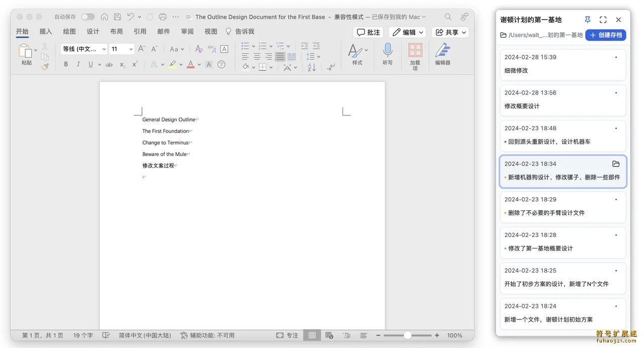
Task: Open the 编辑 editing mode dropdown
Action: (x=408, y=32)
